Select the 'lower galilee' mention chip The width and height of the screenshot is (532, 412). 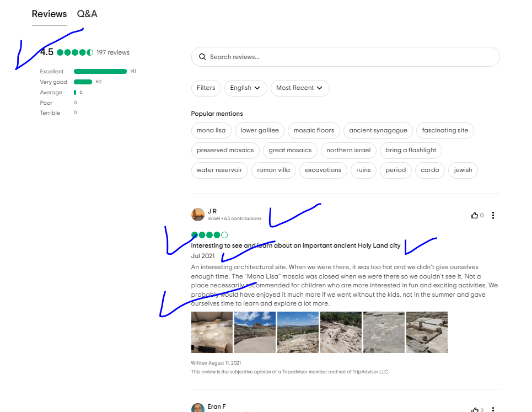260,130
